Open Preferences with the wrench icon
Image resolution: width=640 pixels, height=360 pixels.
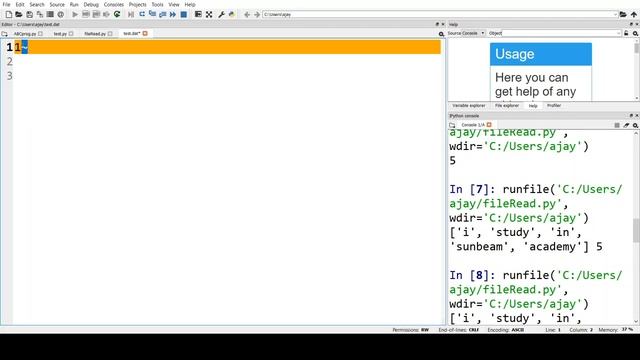pos(221,14)
